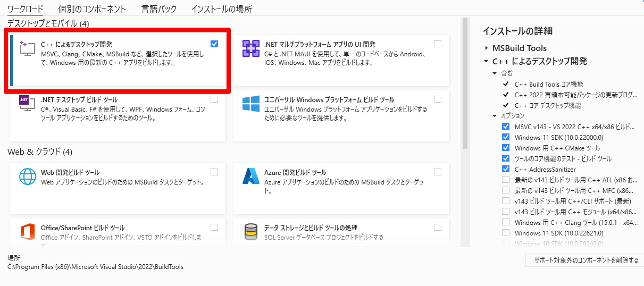Click the C++ Build Tools コア機能 item
The image size is (644, 286).
[x=549, y=84]
